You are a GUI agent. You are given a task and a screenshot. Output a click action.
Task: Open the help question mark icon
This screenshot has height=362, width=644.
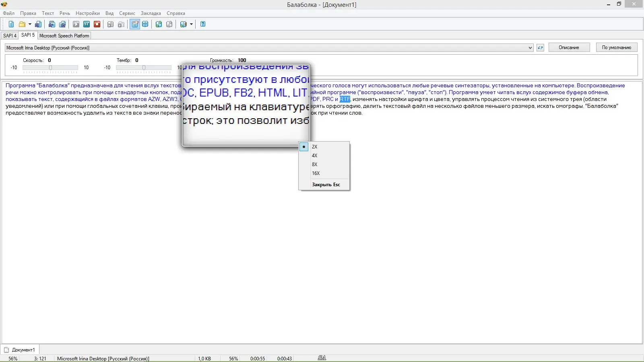point(203,24)
